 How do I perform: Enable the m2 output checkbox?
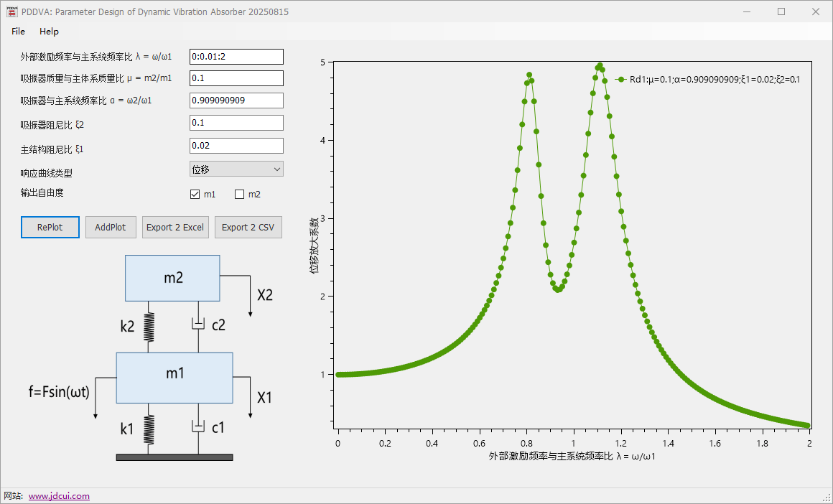(x=240, y=195)
